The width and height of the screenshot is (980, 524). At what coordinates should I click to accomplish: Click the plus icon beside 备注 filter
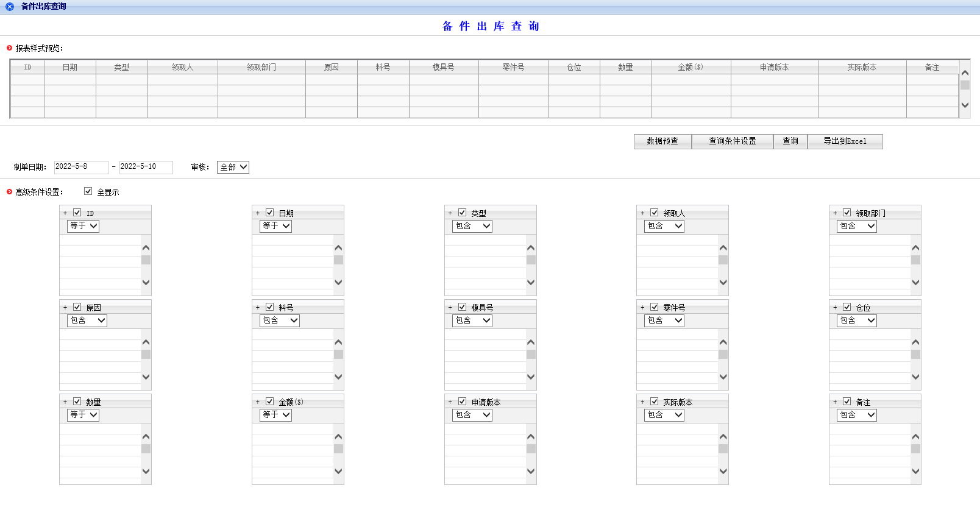click(835, 402)
